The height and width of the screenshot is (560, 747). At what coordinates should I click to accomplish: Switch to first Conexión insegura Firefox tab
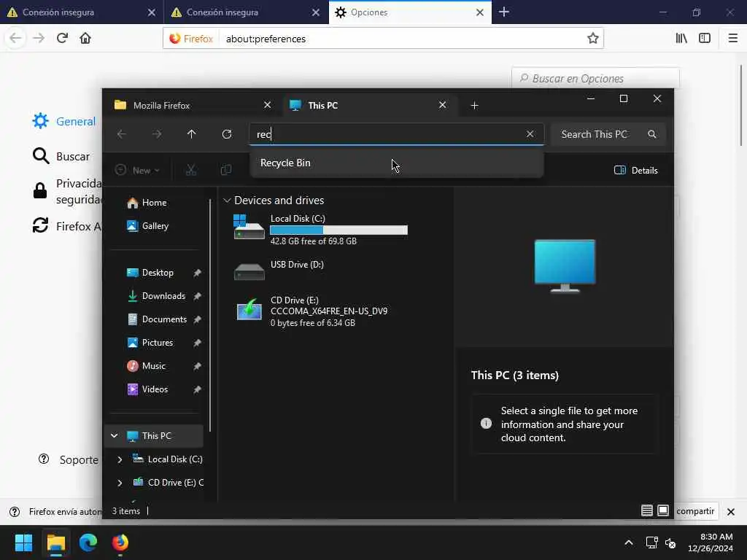82,12
